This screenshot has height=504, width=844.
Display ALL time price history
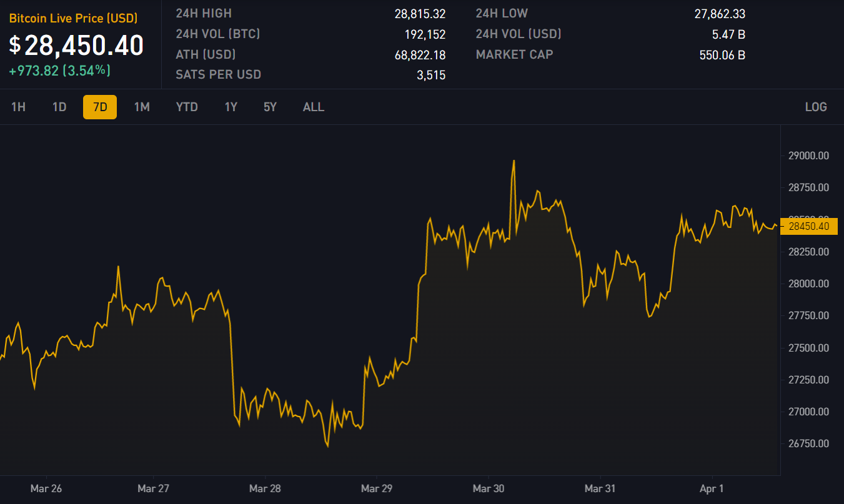[x=314, y=107]
